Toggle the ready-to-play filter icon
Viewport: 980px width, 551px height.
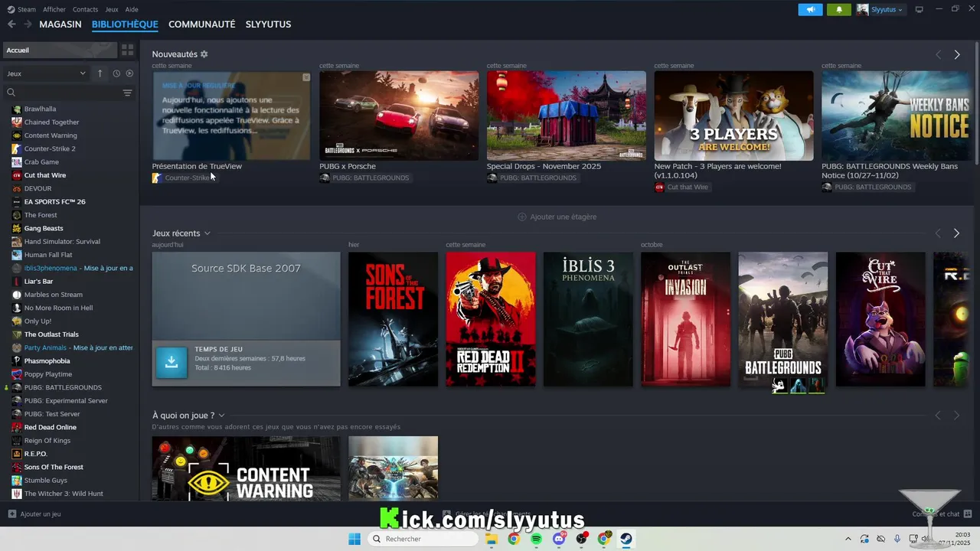(x=129, y=73)
